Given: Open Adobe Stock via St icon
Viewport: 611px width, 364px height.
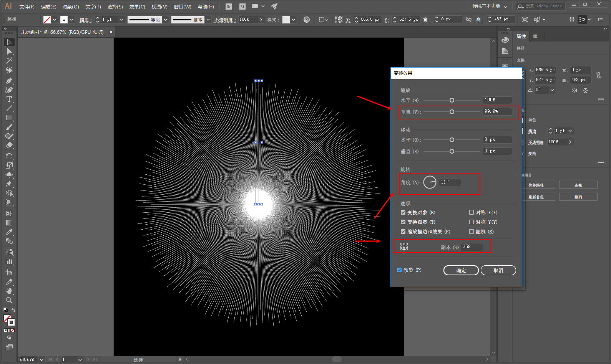Looking at the screenshot, I should [242, 7].
